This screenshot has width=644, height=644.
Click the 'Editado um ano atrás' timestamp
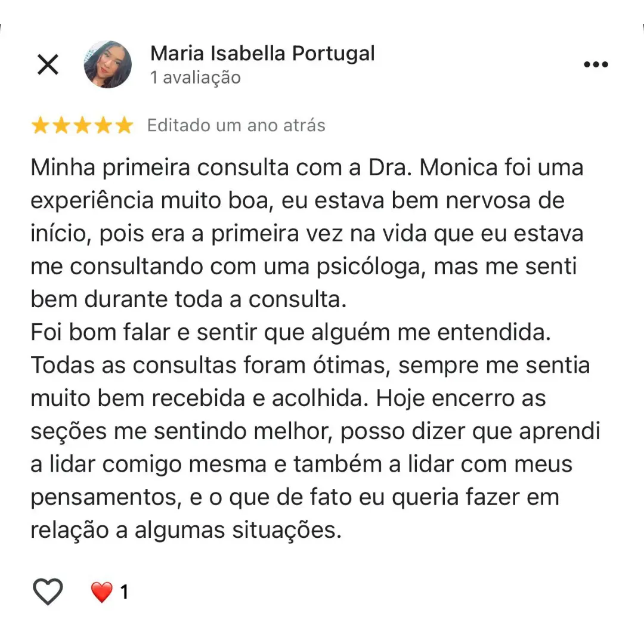pos(236,125)
